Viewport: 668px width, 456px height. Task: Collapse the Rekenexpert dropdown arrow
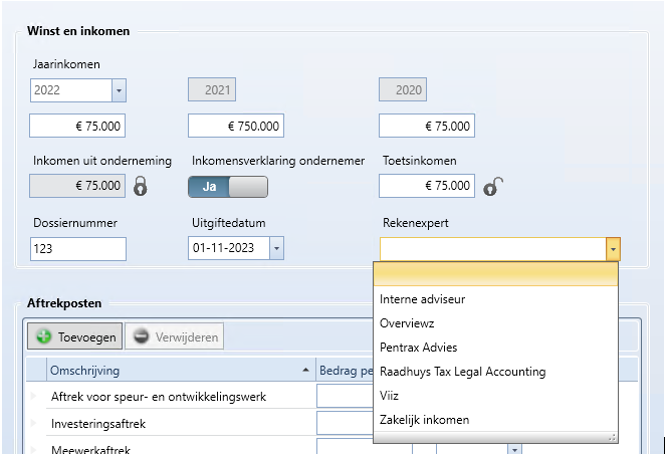click(x=612, y=249)
